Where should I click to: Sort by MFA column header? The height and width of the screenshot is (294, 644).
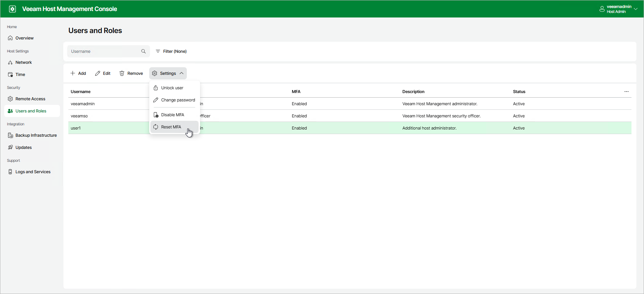(296, 92)
